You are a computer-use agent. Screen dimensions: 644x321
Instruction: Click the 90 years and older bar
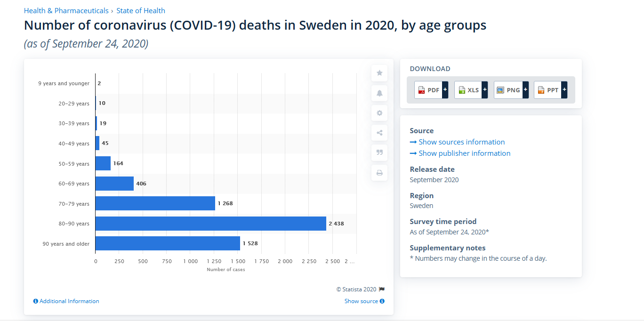coord(168,243)
